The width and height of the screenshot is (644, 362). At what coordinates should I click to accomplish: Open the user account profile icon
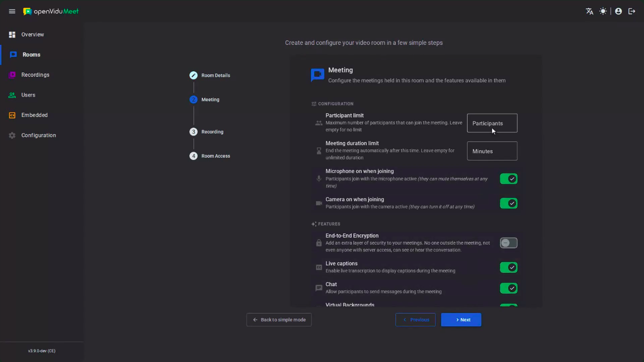(619, 11)
